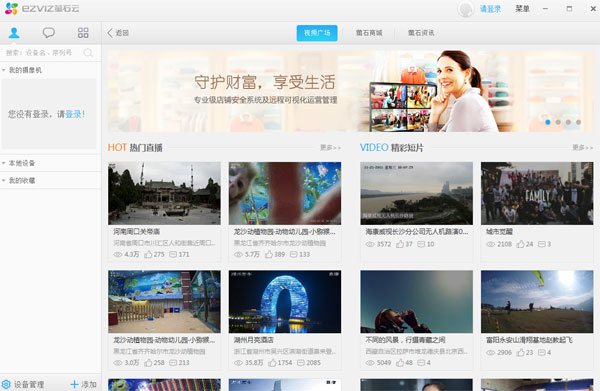600x391 pixels.
Task: Collapse the 我的摄像机 section
Action: [x=4, y=70]
